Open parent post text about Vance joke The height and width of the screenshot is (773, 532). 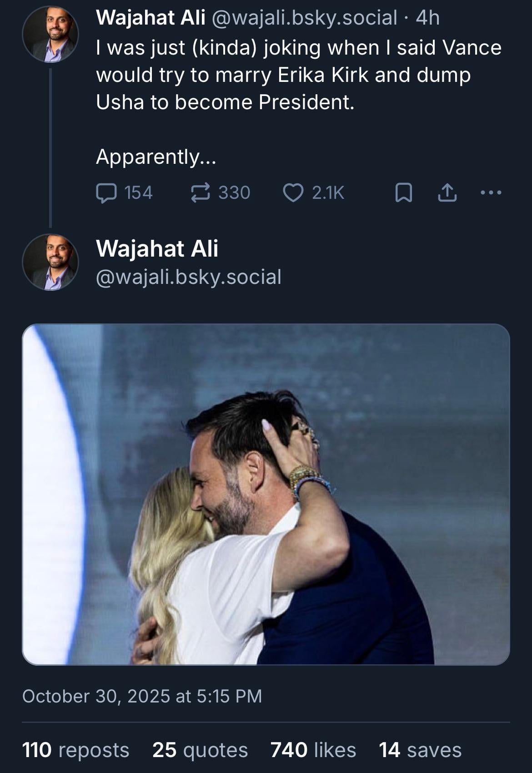(298, 75)
